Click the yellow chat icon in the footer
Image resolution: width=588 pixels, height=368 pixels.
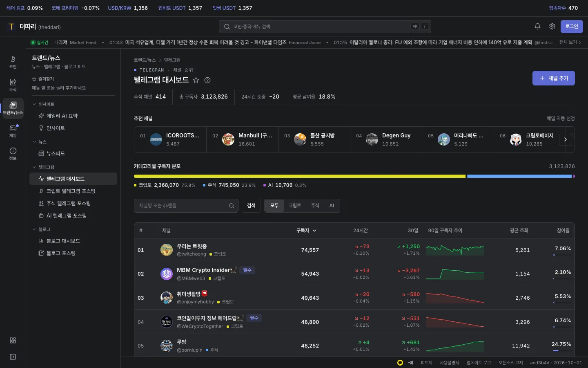point(400,363)
